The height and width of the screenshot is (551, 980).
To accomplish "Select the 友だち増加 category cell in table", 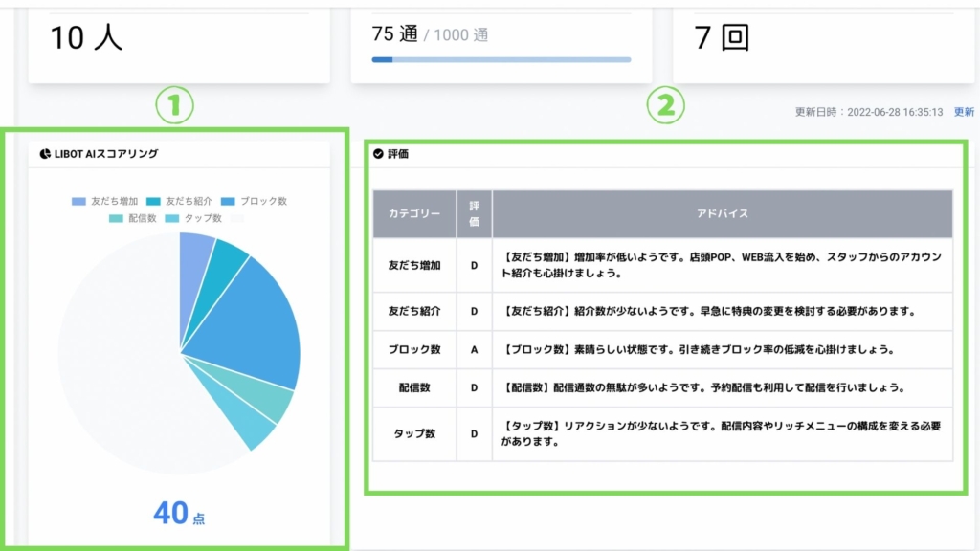I will (414, 265).
